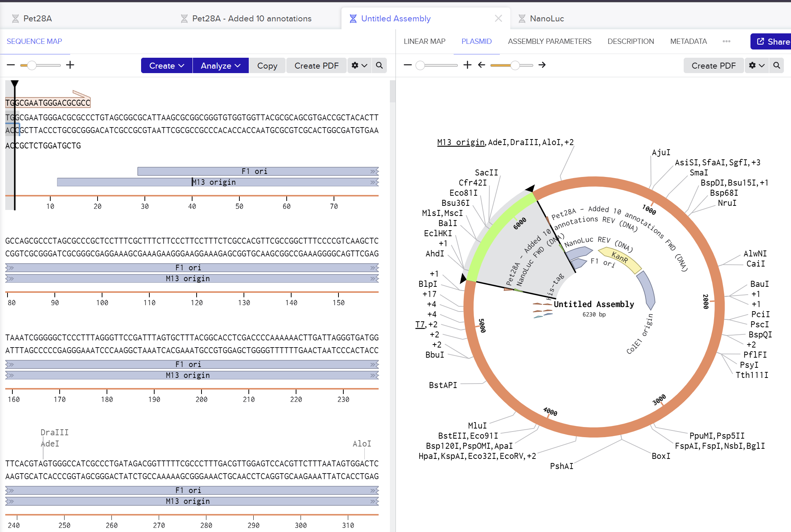The height and width of the screenshot is (532, 791).
Task: Click the PshAI enzyme label
Action: (x=562, y=466)
